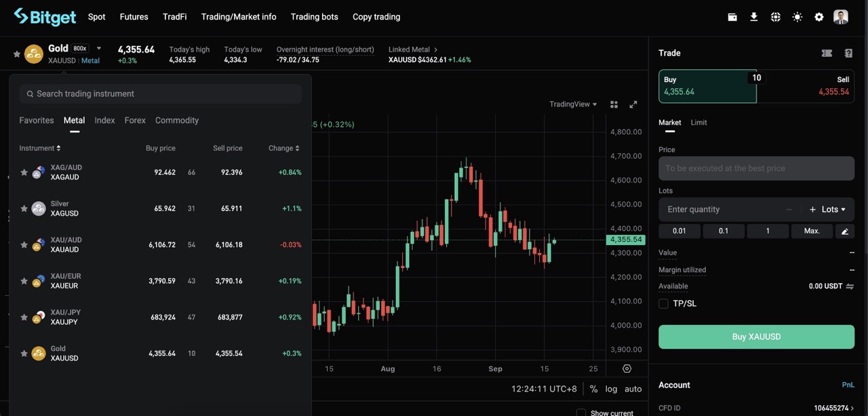
Task: Click search magnifier icon in instrument search
Action: pos(30,94)
